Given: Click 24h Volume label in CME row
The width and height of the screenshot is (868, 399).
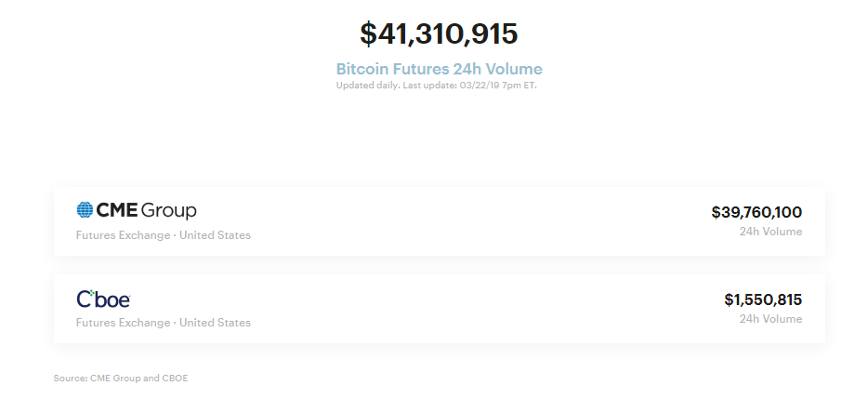Looking at the screenshot, I should (770, 232).
